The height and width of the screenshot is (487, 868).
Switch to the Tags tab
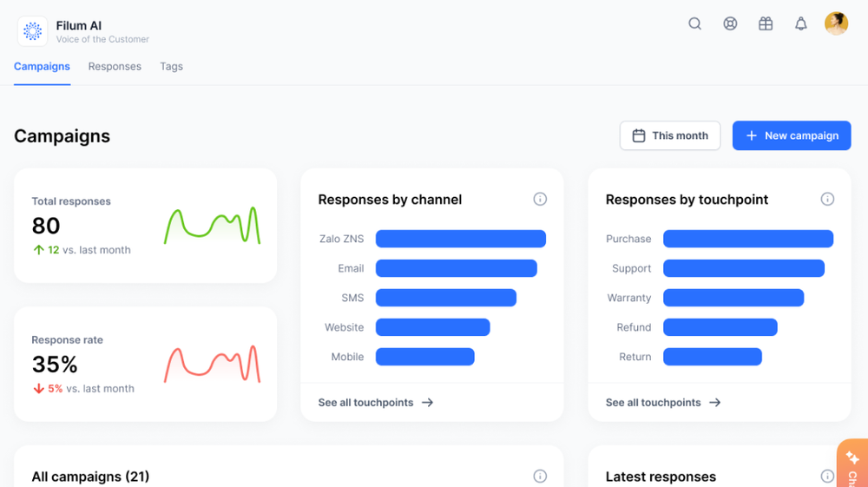tap(171, 66)
